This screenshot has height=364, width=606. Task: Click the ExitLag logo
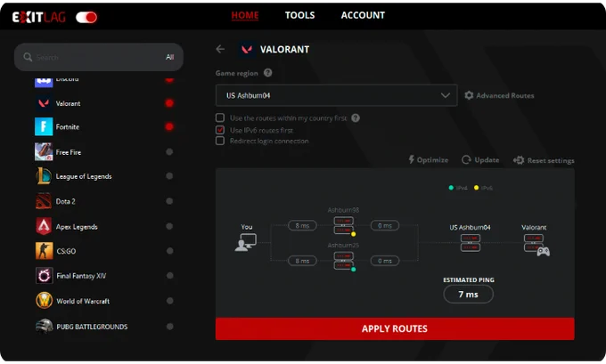click(x=38, y=17)
